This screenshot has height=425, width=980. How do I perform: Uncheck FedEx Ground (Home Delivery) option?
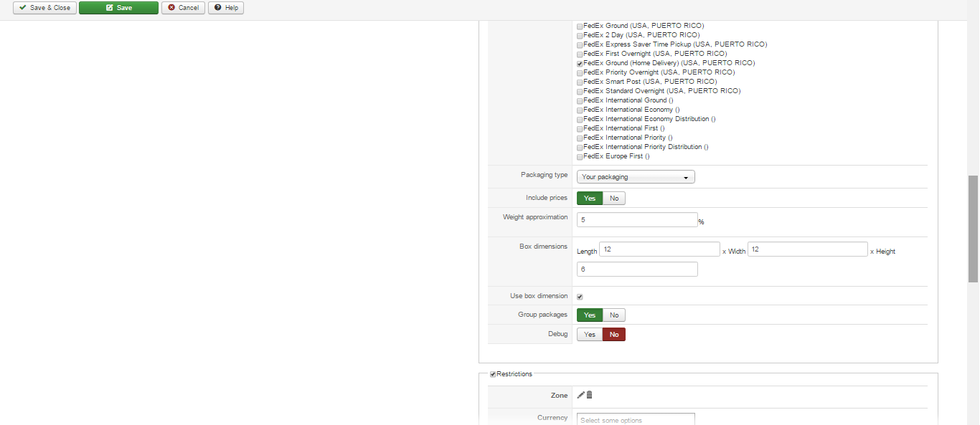click(x=580, y=63)
